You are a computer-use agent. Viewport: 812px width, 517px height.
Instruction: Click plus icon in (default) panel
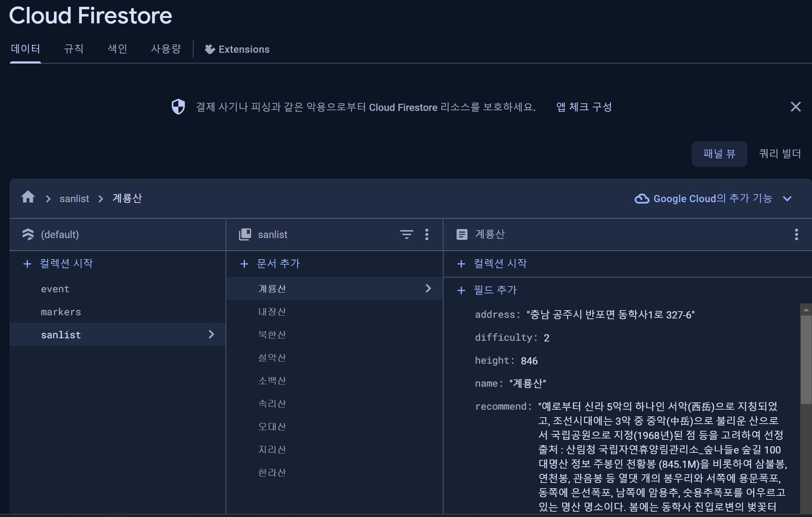click(x=27, y=264)
